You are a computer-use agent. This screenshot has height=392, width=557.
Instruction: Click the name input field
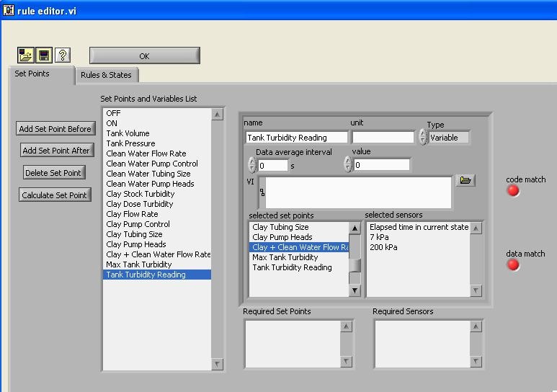[x=297, y=138]
